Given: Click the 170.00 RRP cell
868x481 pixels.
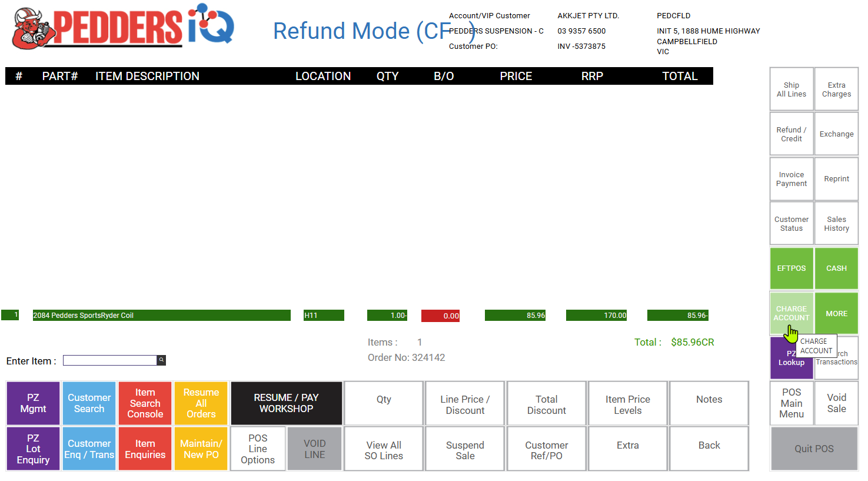Looking at the screenshot, I should (x=596, y=316).
